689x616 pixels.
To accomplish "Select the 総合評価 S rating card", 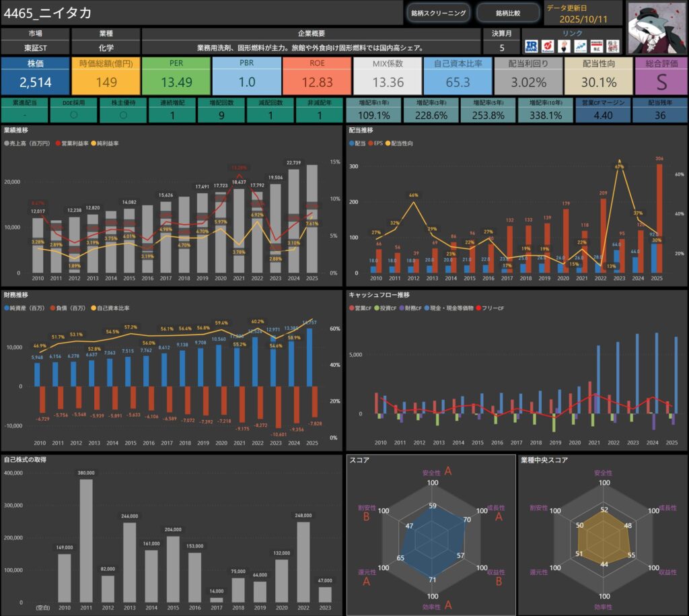I will pos(661,76).
